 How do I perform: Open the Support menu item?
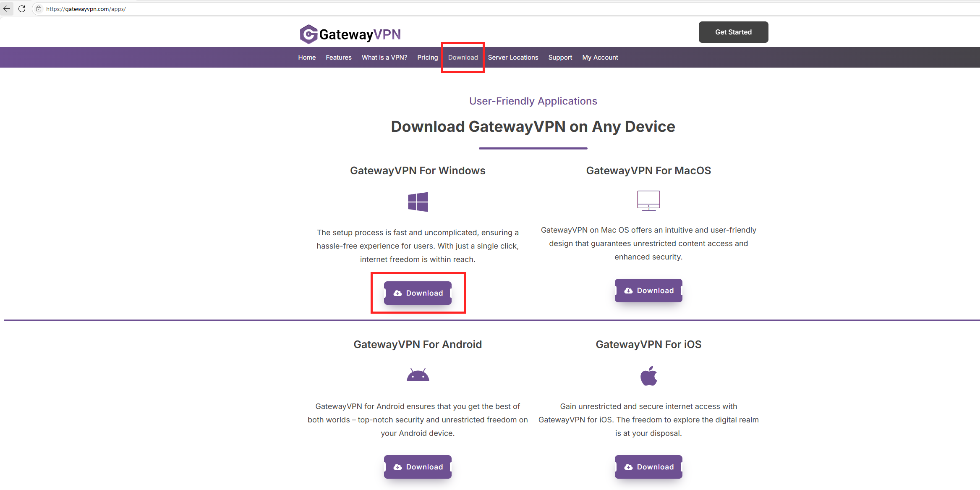[x=560, y=58]
